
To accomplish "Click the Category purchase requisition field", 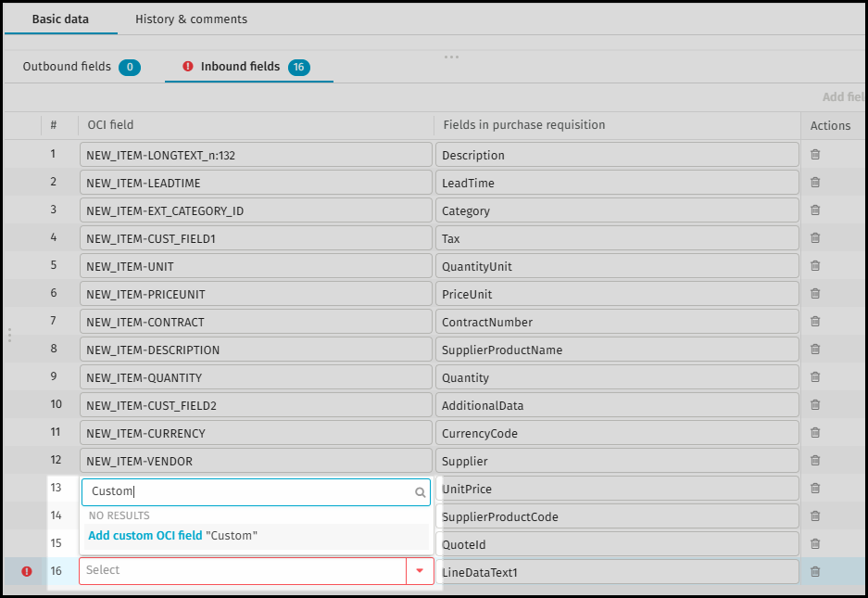I will pos(617,210).
